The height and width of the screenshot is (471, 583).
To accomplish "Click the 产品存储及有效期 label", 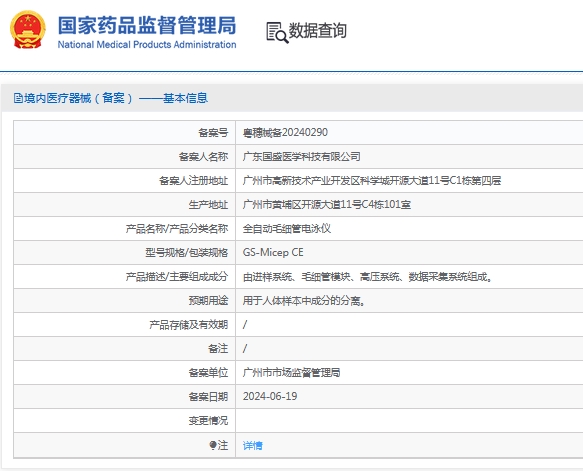I will pyautogui.click(x=189, y=325).
